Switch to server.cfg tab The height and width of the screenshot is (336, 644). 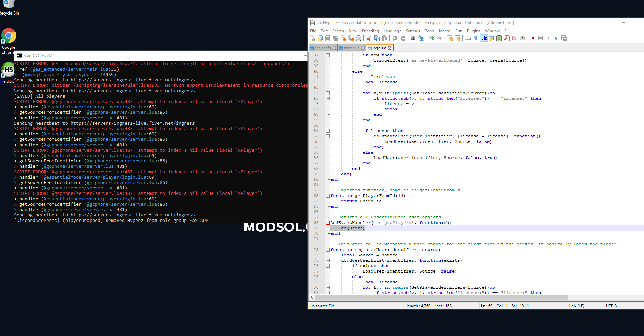click(323, 48)
